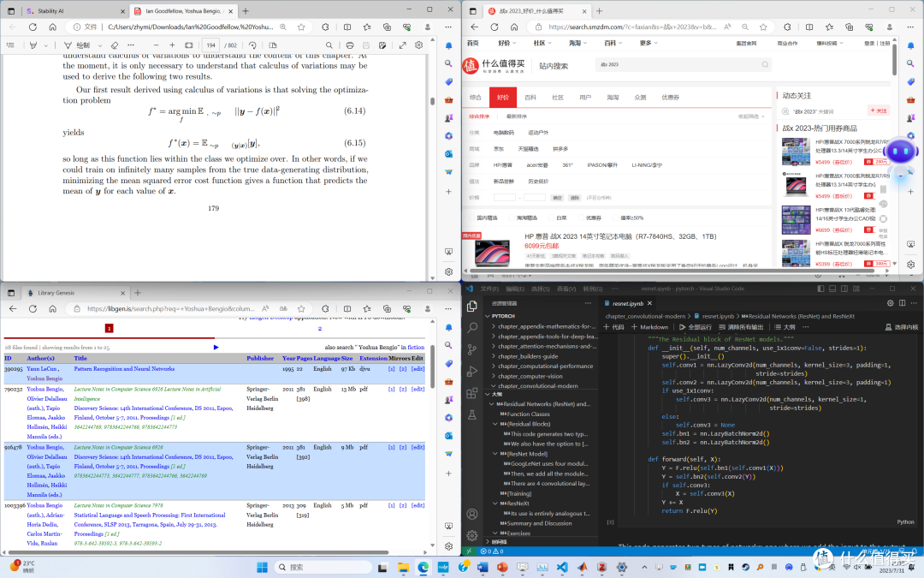The image size is (924, 578).
Task: Open VS Code 查看(V) menu
Action: coord(566,289)
